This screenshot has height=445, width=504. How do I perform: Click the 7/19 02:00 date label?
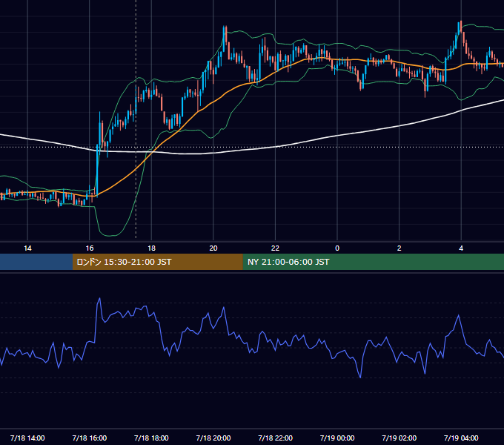[x=399, y=438]
